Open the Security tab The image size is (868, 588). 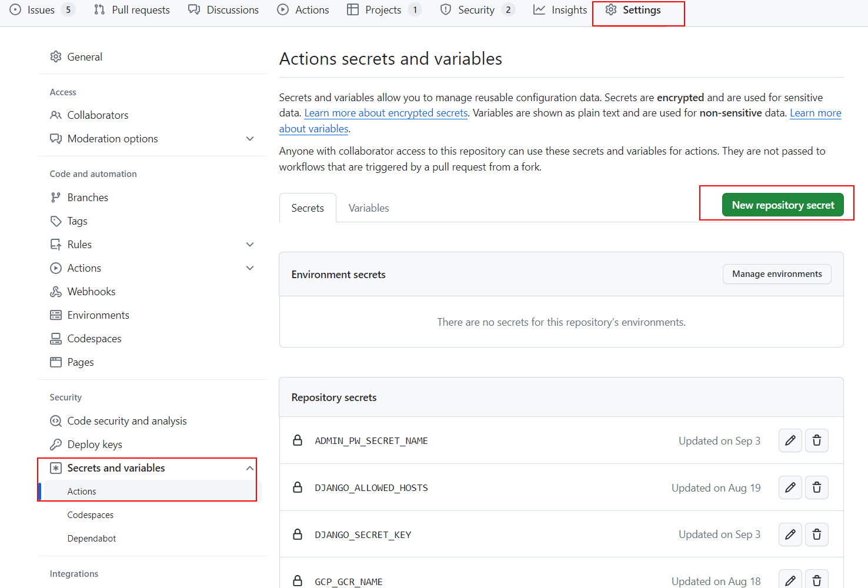[x=477, y=10]
